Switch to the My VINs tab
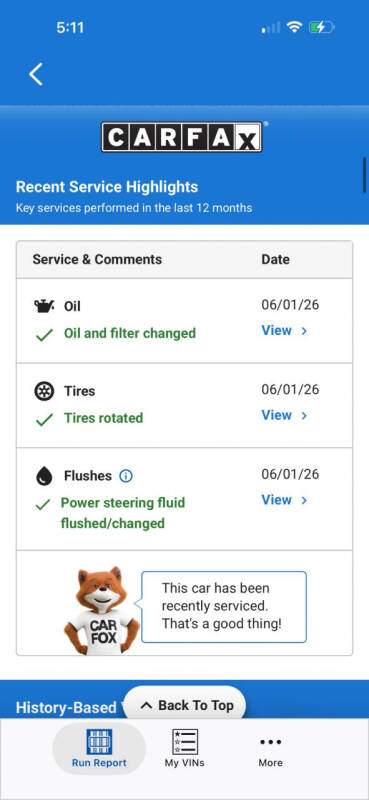 [x=185, y=748]
